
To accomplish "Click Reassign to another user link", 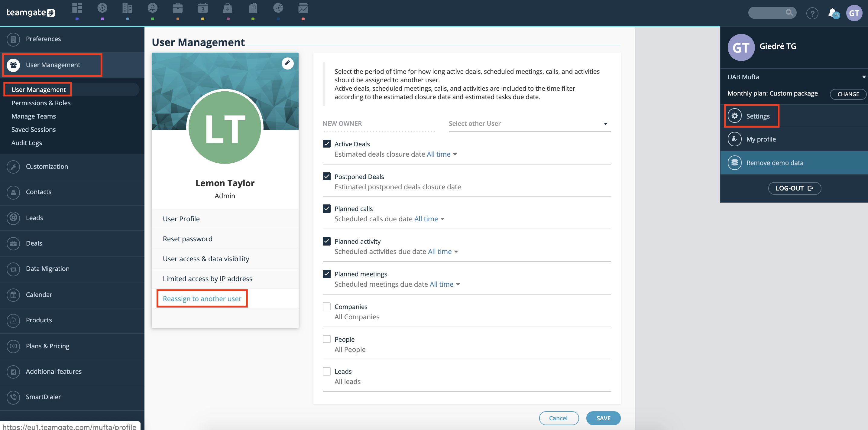I will tap(202, 298).
